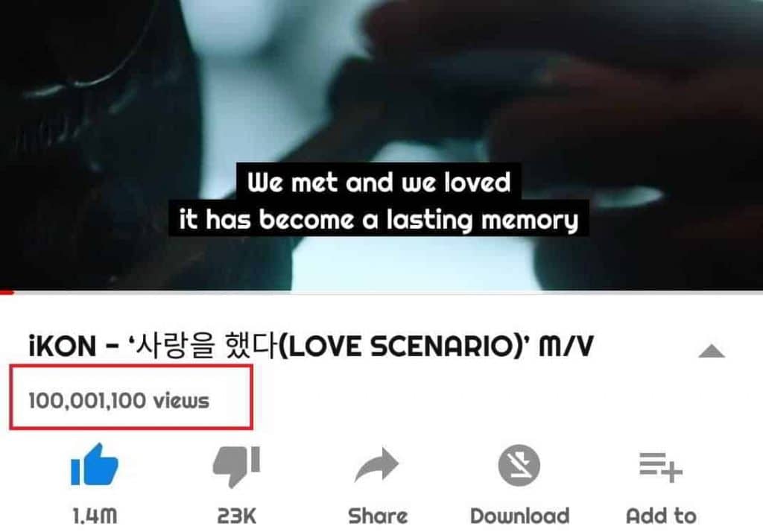Click the 1.4M likes count

click(x=95, y=516)
